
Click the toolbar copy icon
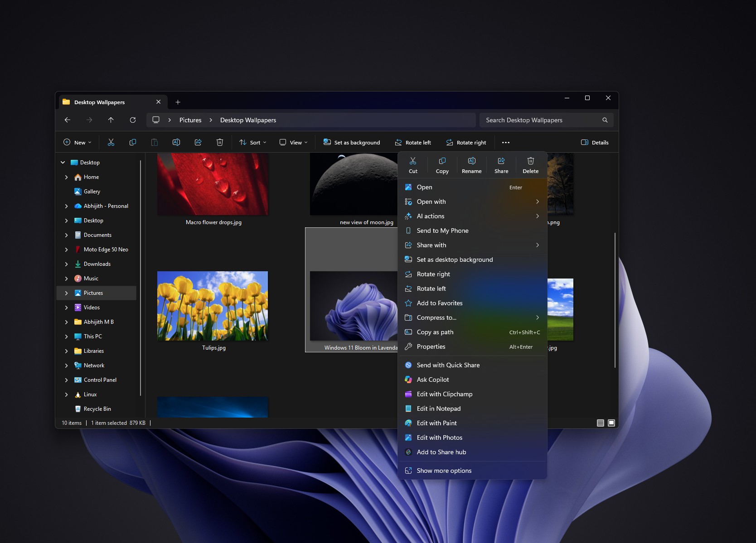(x=133, y=142)
